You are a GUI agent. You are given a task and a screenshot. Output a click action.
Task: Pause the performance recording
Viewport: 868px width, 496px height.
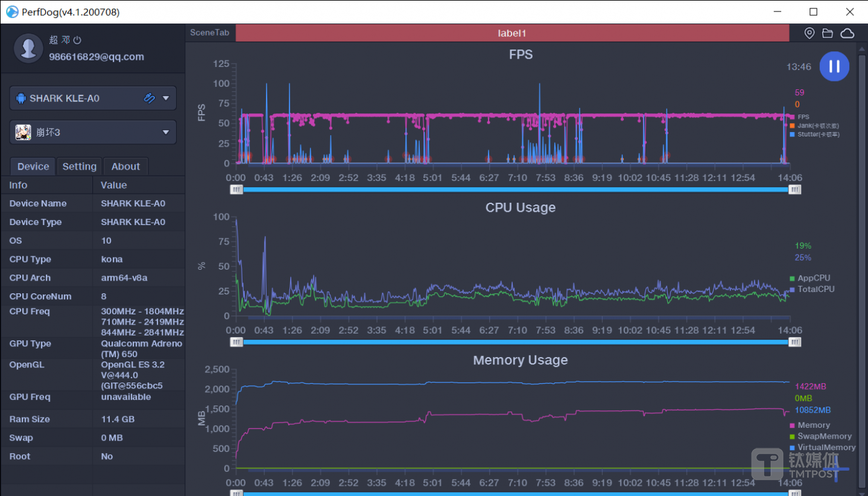click(834, 66)
